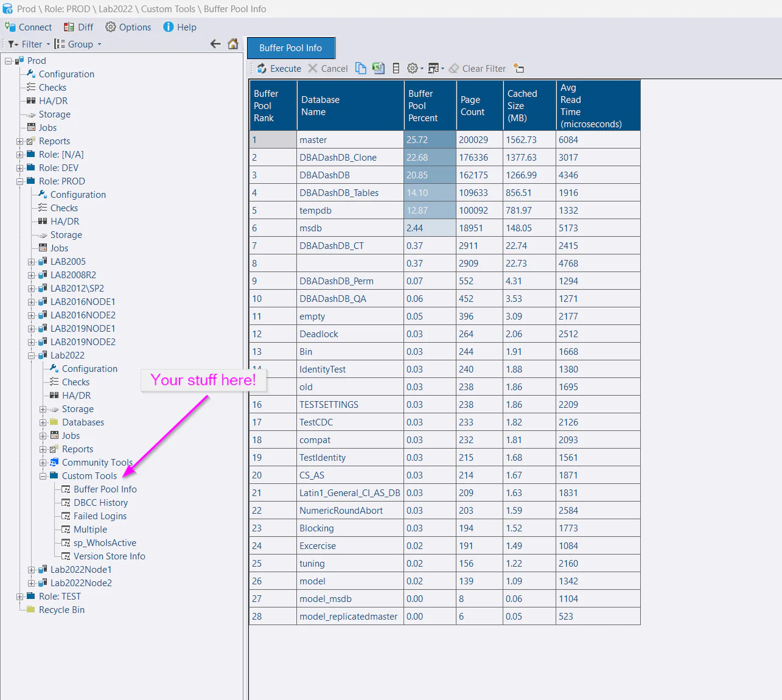Cancel the running query
The height and width of the screenshot is (700, 782).
coord(328,68)
